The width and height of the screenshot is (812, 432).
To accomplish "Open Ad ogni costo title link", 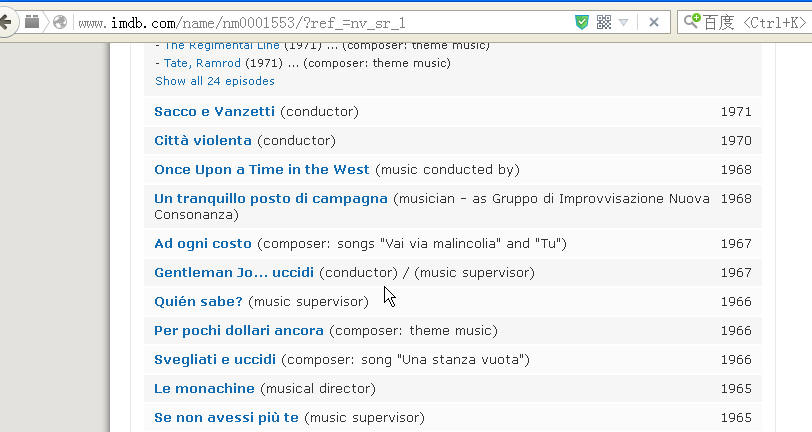I will 202,243.
